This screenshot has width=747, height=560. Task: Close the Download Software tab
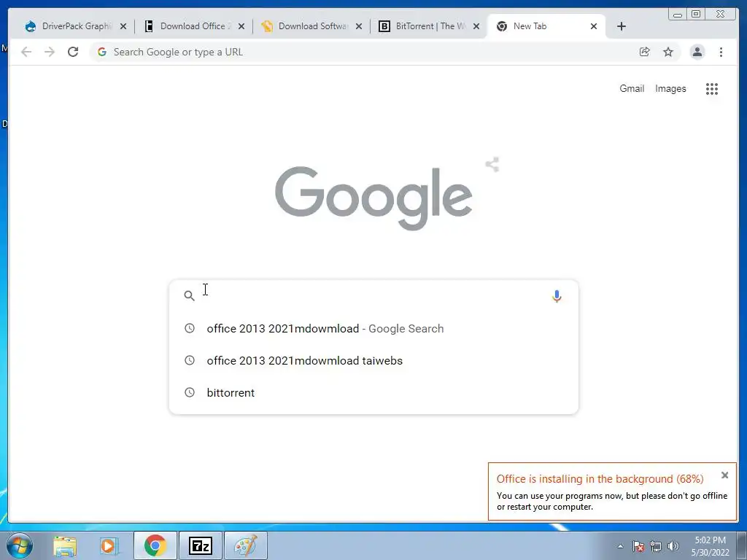tap(359, 27)
